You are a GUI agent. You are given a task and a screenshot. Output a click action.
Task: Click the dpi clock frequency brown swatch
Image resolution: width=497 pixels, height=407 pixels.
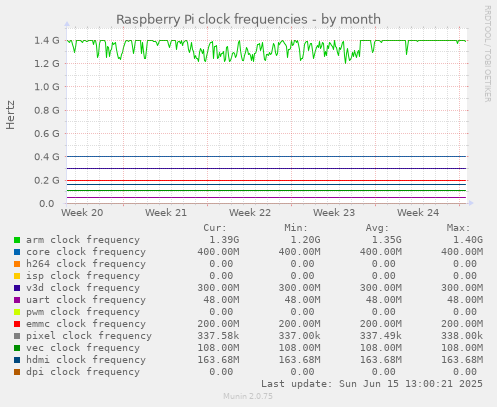coord(17,372)
